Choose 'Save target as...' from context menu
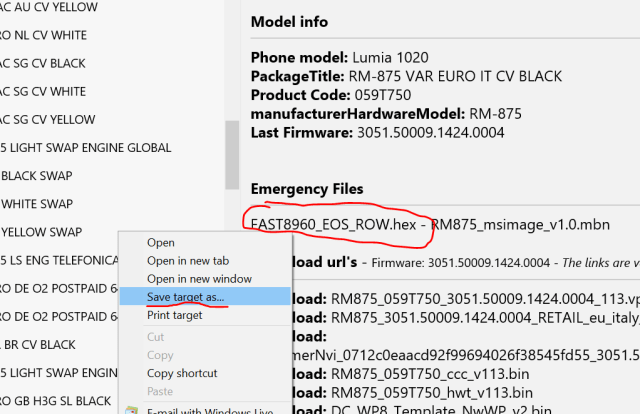 186,297
